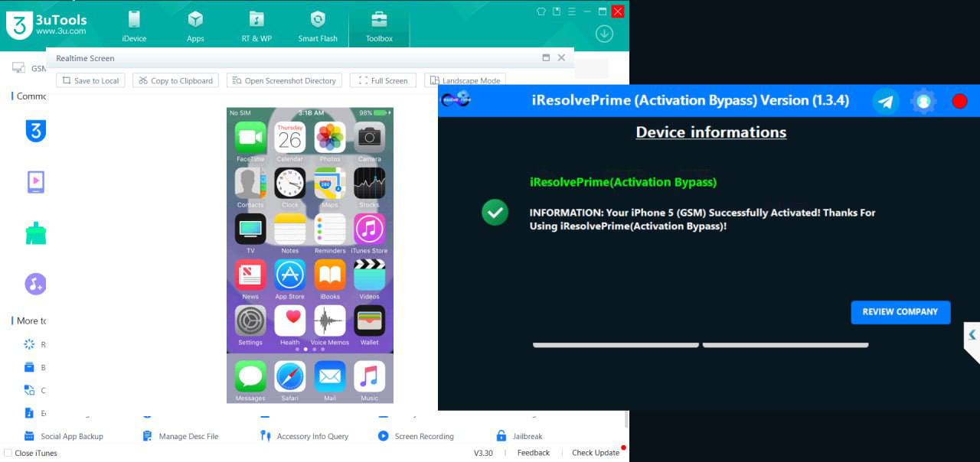Viewport: 980px width, 462px height.
Task: Tap Mail in the phone dock
Action: coord(330,377)
